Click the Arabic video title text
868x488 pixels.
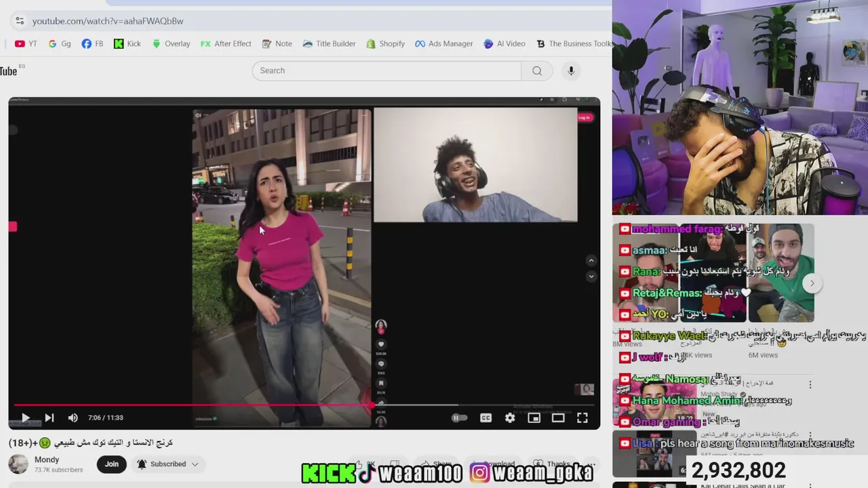pyautogui.click(x=91, y=443)
